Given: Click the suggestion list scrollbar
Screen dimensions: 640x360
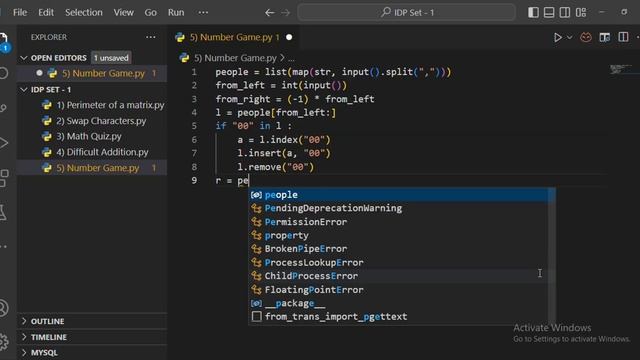Looking at the screenshot, I should [x=552, y=256].
